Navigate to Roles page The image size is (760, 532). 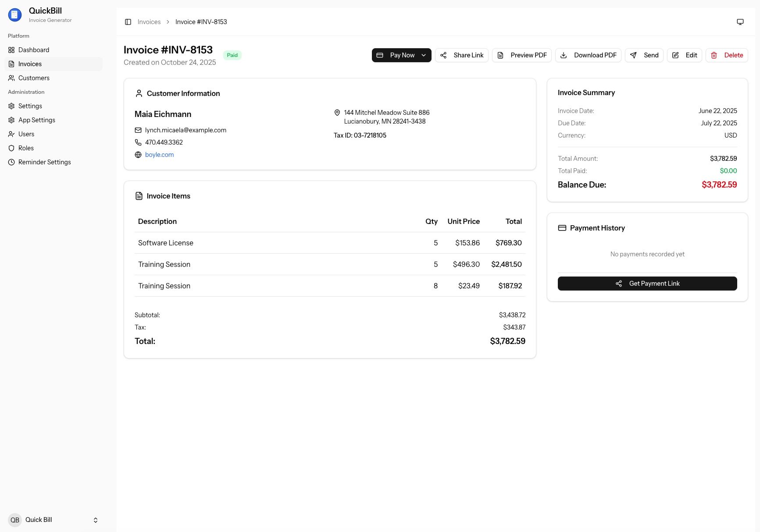[26, 148]
